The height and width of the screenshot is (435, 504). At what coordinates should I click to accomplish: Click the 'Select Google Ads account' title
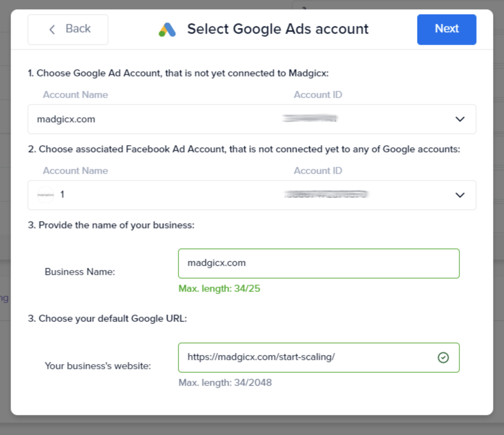[x=278, y=29]
